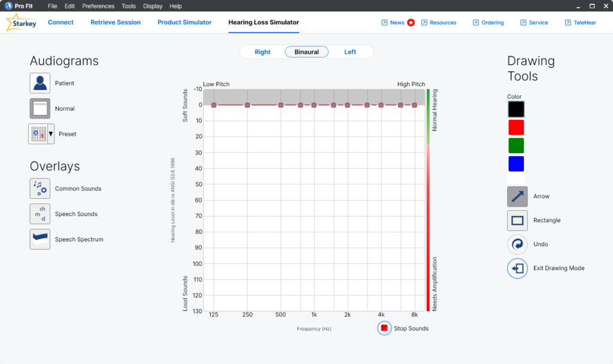This screenshot has width=613, height=364.
Task: Pick the red color swatch
Action: (516, 128)
